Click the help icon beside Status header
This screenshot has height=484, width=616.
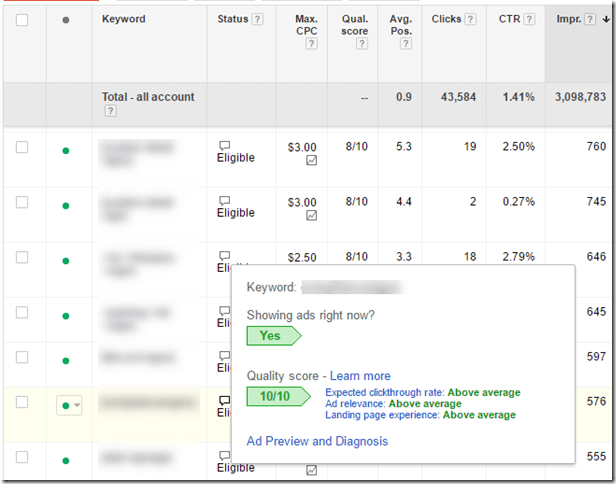pyautogui.click(x=259, y=19)
